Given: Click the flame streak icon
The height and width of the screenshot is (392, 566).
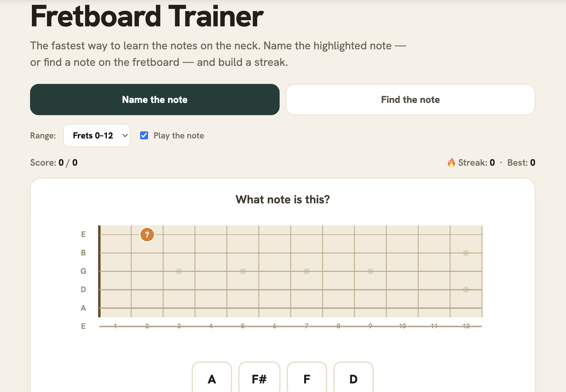Looking at the screenshot, I should pyautogui.click(x=451, y=163).
